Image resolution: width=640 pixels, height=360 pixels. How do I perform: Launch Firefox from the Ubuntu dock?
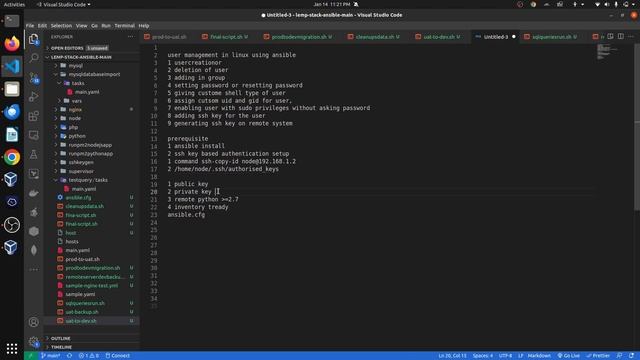(12, 43)
